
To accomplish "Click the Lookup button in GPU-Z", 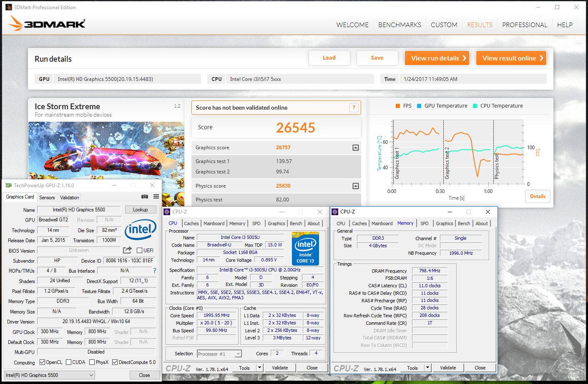I will (x=140, y=210).
